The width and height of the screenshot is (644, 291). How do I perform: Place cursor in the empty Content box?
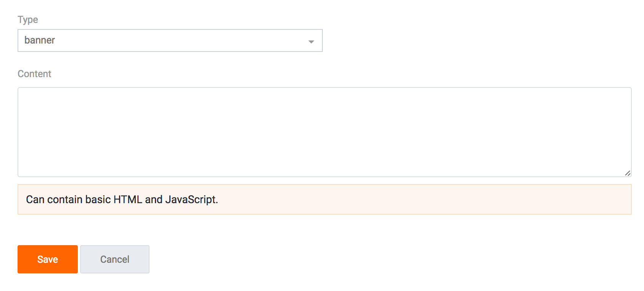324,132
